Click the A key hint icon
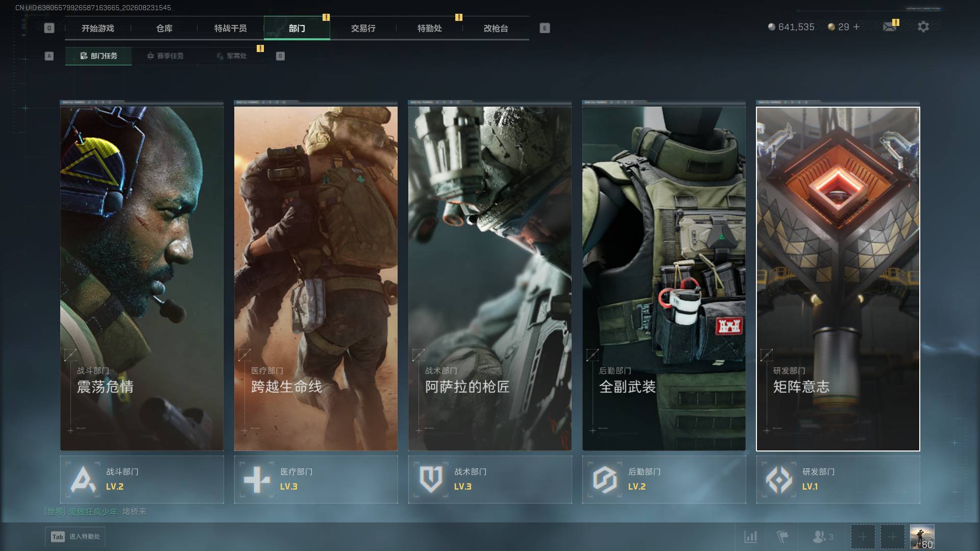This screenshot has width=980, height=551. tap(49, 56)
